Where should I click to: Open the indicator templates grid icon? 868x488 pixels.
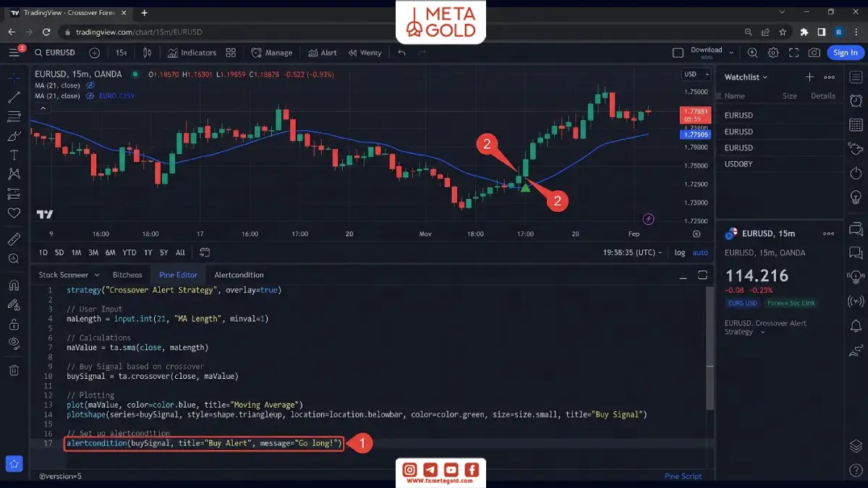coord(231,53)
